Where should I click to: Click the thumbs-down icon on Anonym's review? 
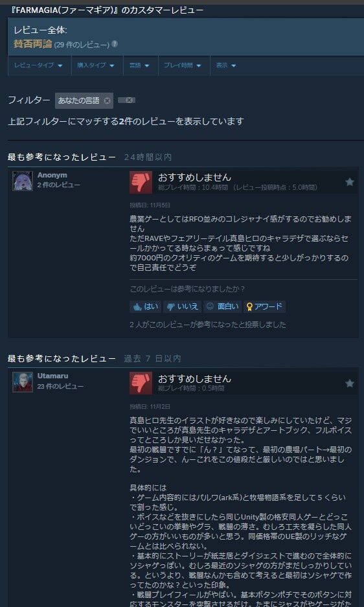141,182
